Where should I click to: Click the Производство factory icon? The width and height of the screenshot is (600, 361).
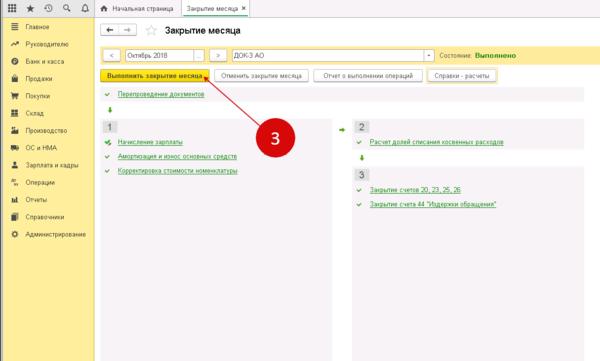click(x=15, y=131)
